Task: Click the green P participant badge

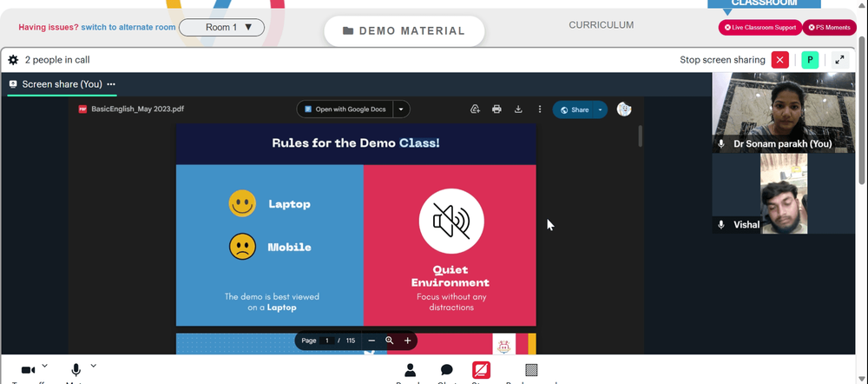Action: 810,60
